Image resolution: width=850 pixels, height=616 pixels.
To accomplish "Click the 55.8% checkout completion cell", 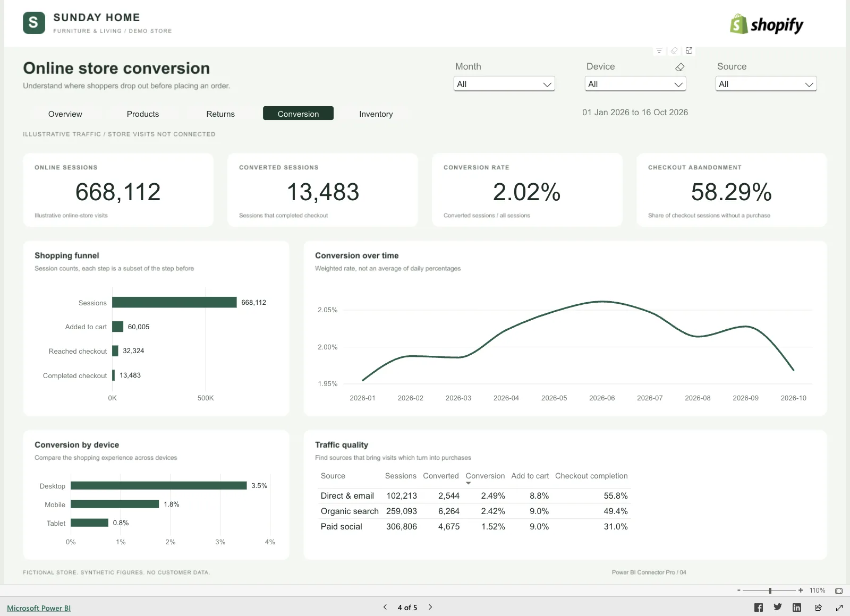I will [616, 495].
